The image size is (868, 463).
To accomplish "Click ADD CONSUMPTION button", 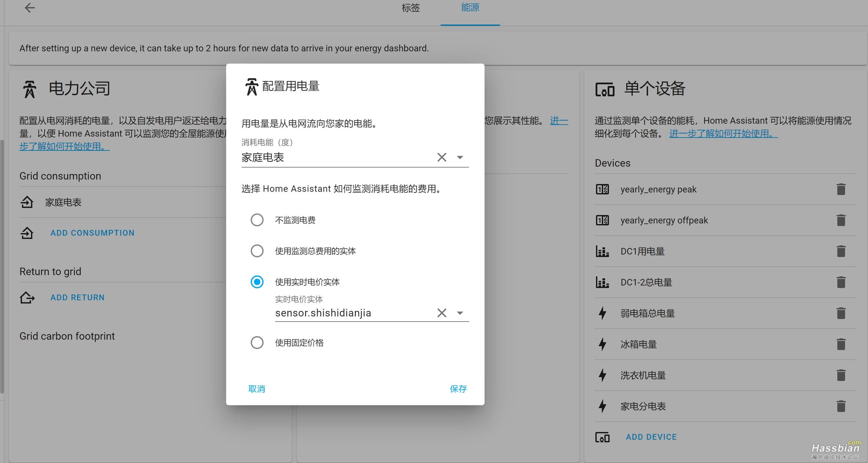I will point(92,233).
